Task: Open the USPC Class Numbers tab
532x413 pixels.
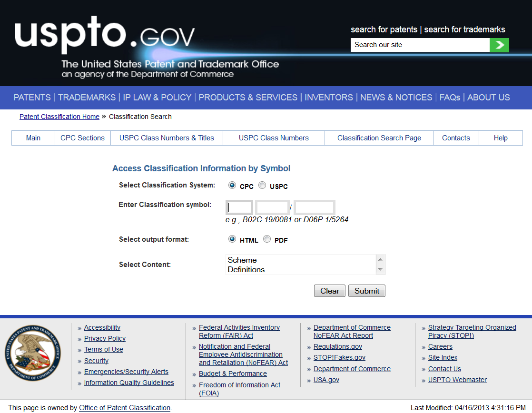Action: (x=274, y=138)
